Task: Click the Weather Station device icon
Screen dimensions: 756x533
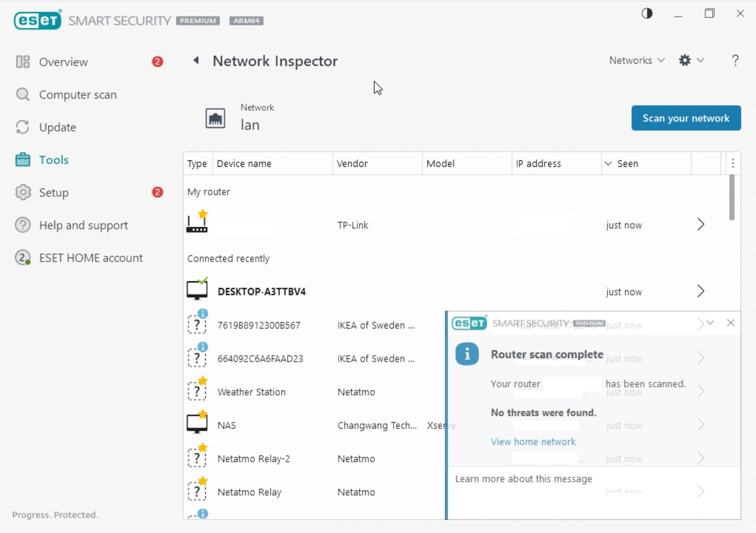Action: [197, 389]
